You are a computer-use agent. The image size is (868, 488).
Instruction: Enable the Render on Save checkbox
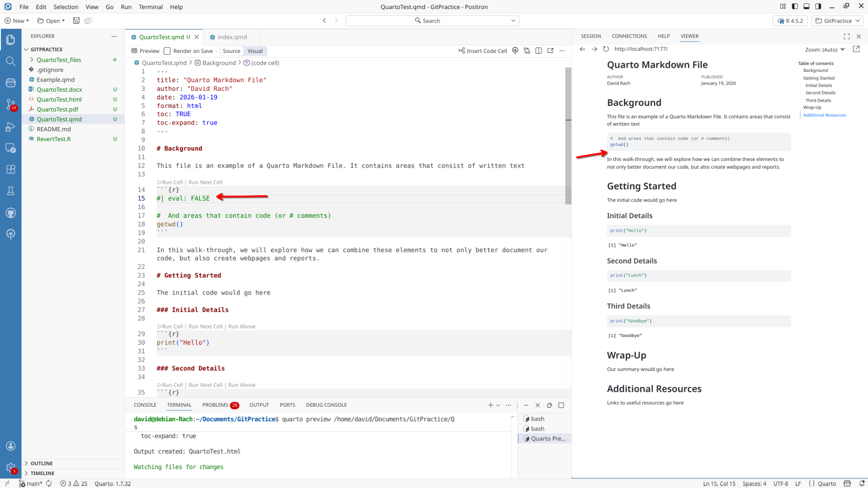point(167,51)
